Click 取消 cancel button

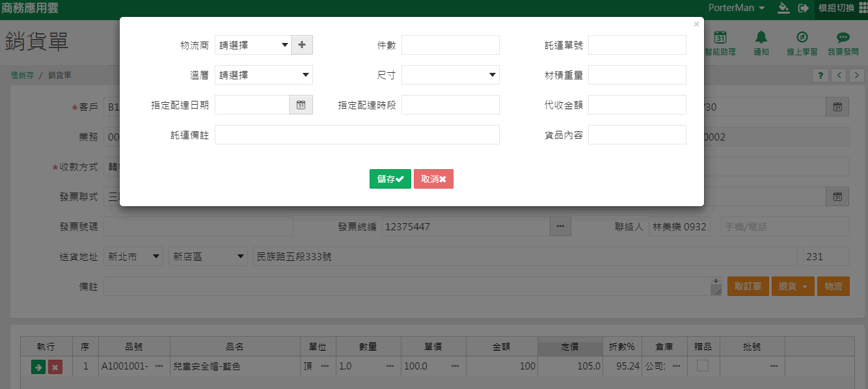point(433,179)
